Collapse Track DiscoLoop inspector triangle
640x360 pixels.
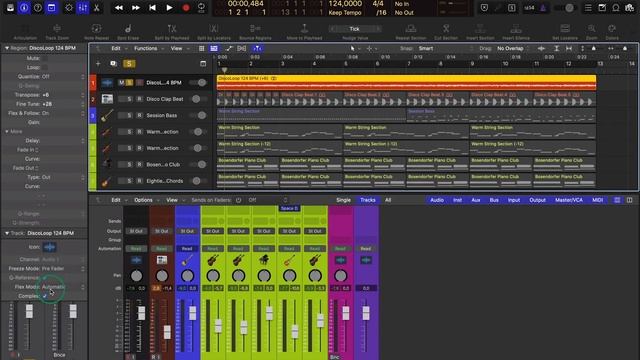tap(7, 233)
